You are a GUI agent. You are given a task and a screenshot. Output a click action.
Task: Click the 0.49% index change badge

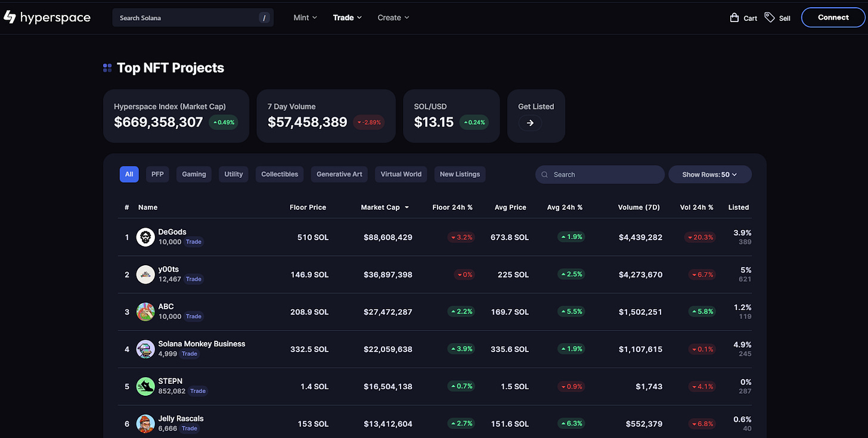pyautogui.click(x=224, y=123)
